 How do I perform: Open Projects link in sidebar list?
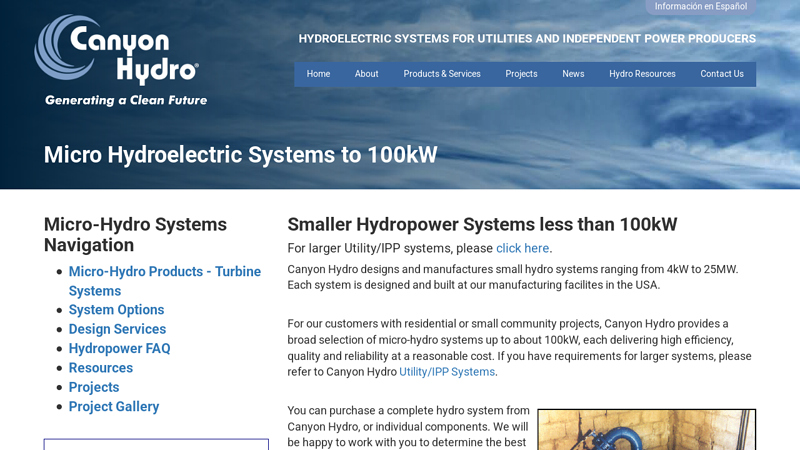pyautogui.click(x=94, y=387)
